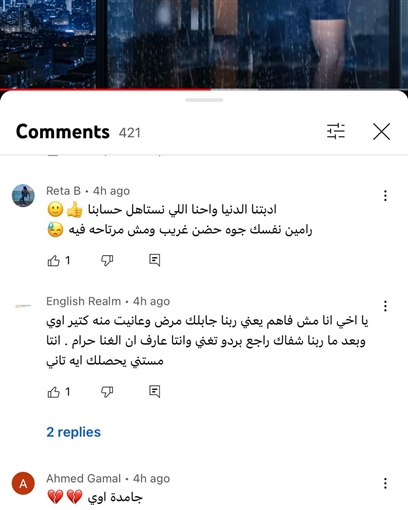
Task: Expand the 2 replies thread
Action: pos(73,432)
